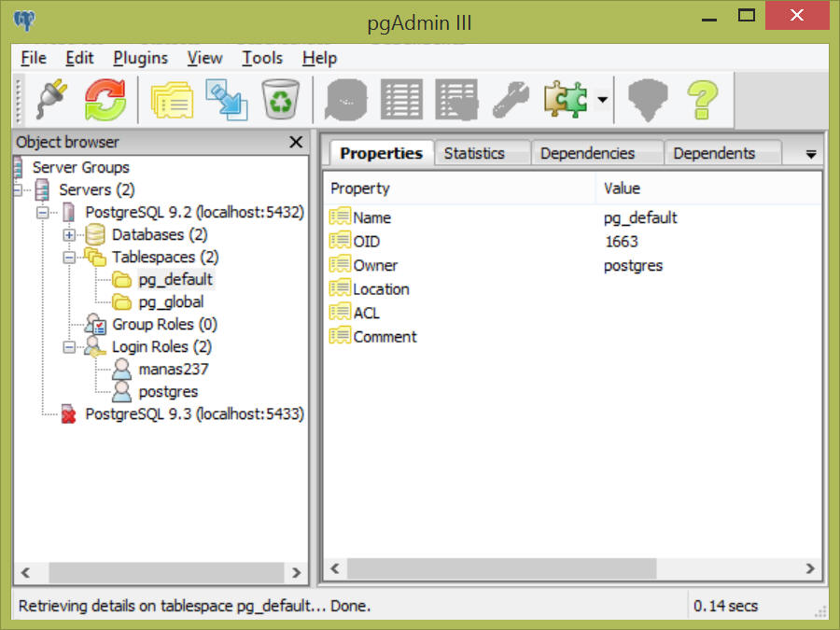Open the tab list dropdown arrow
Viewport: 840px width, 630px height.
coord(811,155)
